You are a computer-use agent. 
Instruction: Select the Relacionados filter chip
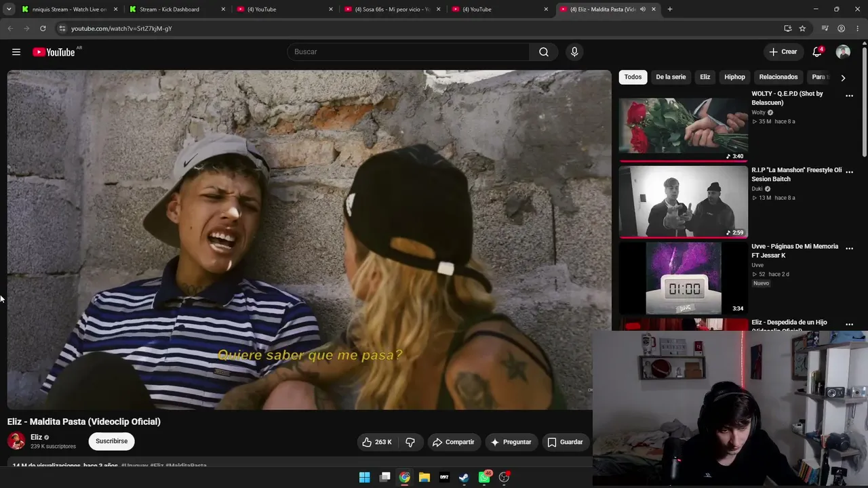tap(778, 77)
